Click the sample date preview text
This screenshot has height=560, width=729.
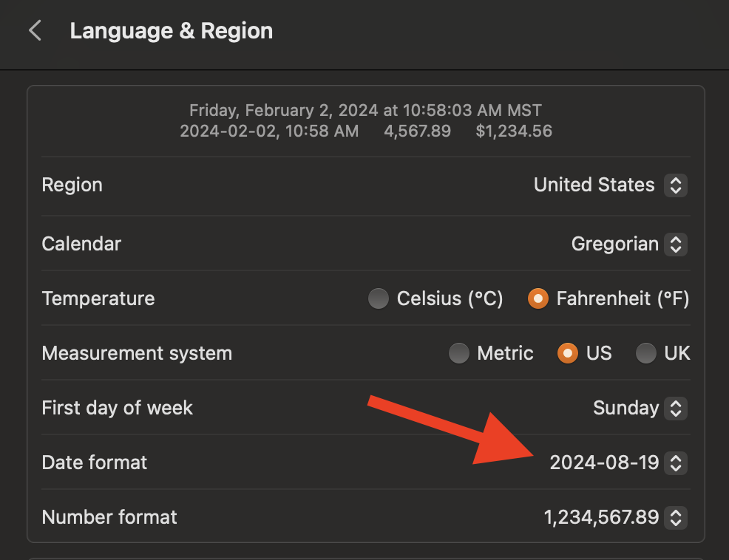tap(365, 111)
